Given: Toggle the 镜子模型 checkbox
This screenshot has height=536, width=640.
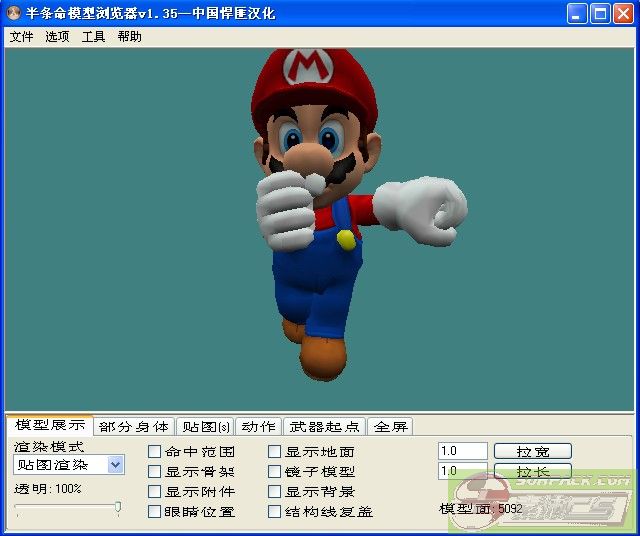Looking at the screenshot, I should tap(275, 472).
